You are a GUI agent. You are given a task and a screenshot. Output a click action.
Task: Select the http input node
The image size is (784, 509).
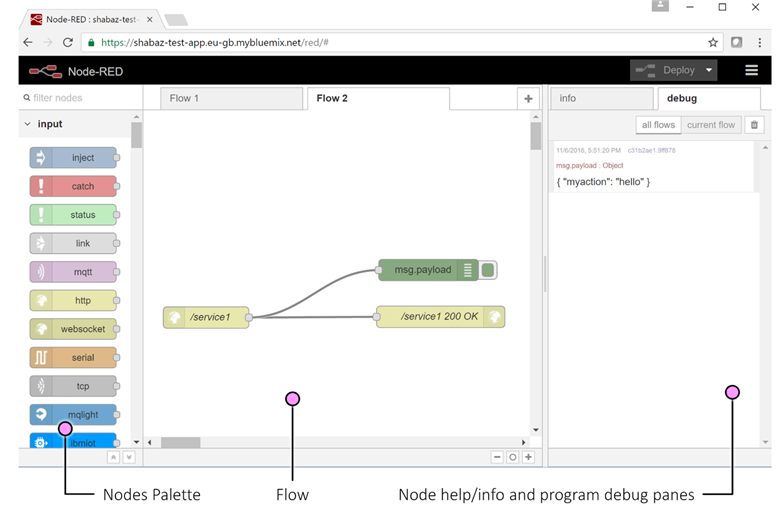point(73,300)
